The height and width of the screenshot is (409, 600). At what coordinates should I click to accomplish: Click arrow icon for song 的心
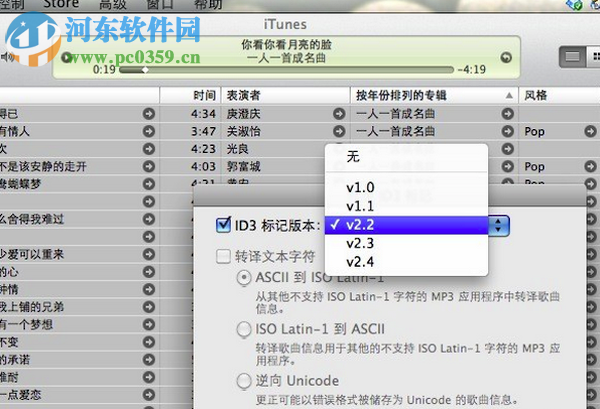click(x=149, y=272)
